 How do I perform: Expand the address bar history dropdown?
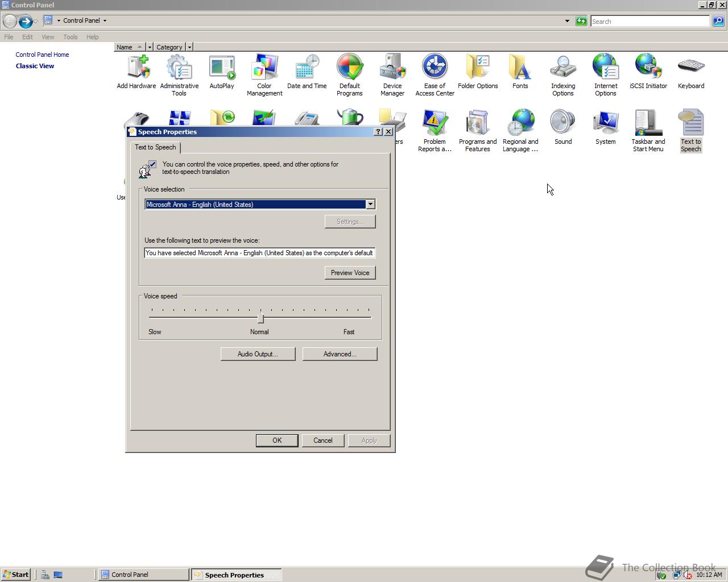point(567,21)
